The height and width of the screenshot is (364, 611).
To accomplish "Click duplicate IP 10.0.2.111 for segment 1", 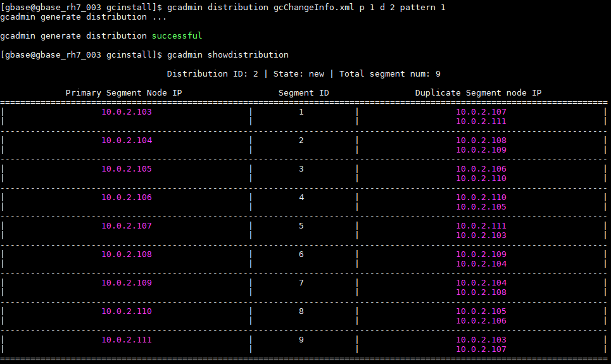I will coord(481,122).
